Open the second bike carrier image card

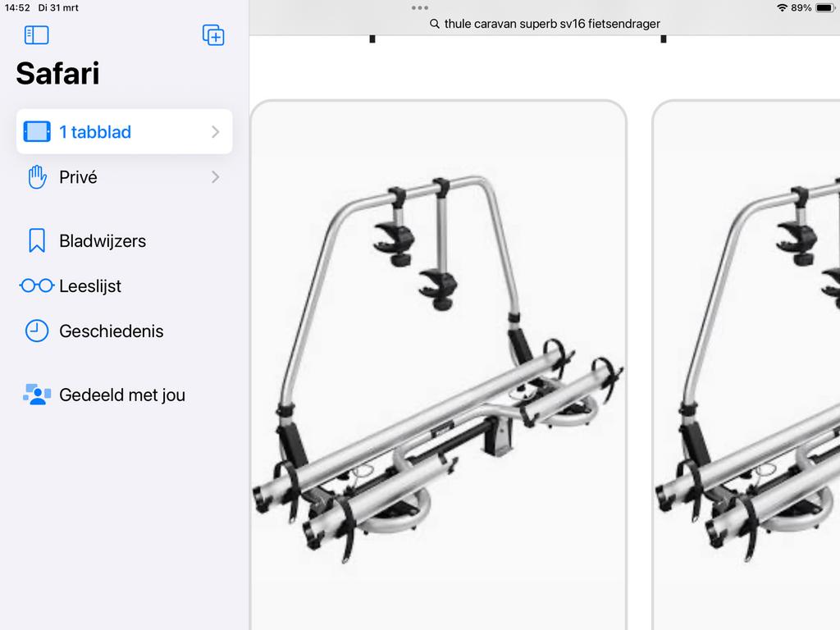(746, 365)
